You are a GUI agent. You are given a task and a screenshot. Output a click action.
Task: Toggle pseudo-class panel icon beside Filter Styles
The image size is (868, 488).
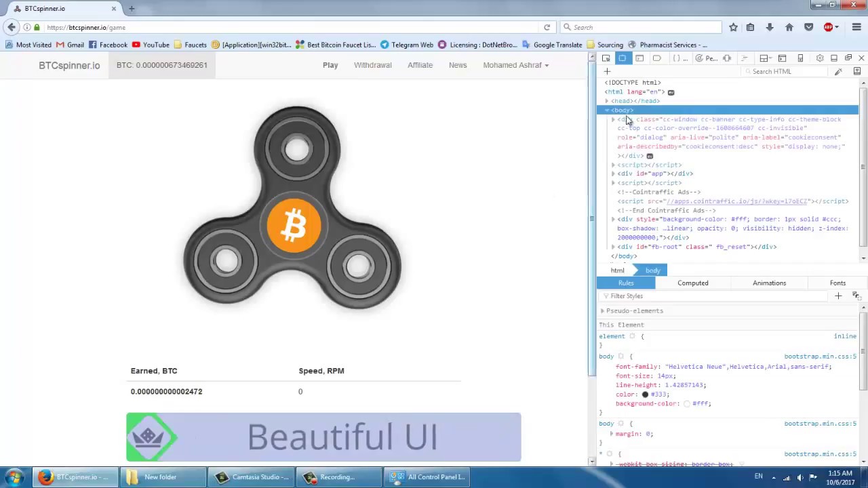[x=856, y=296]
